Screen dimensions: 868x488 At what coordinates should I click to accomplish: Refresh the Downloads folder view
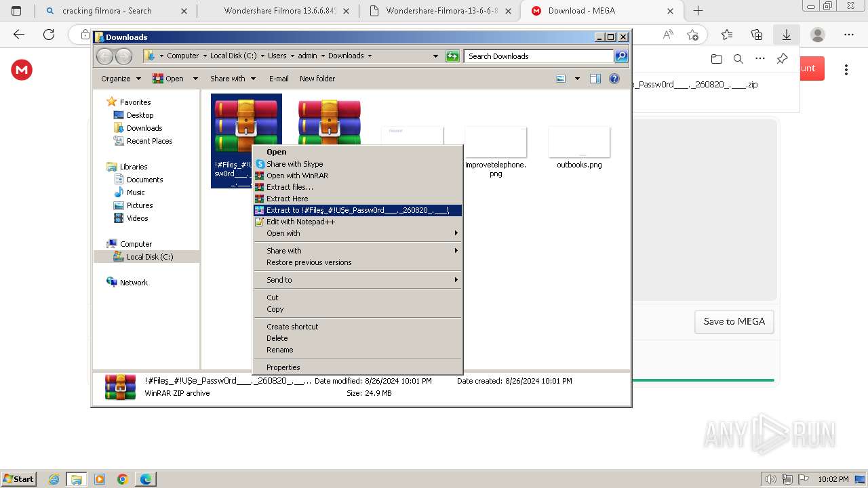[452, 56]
